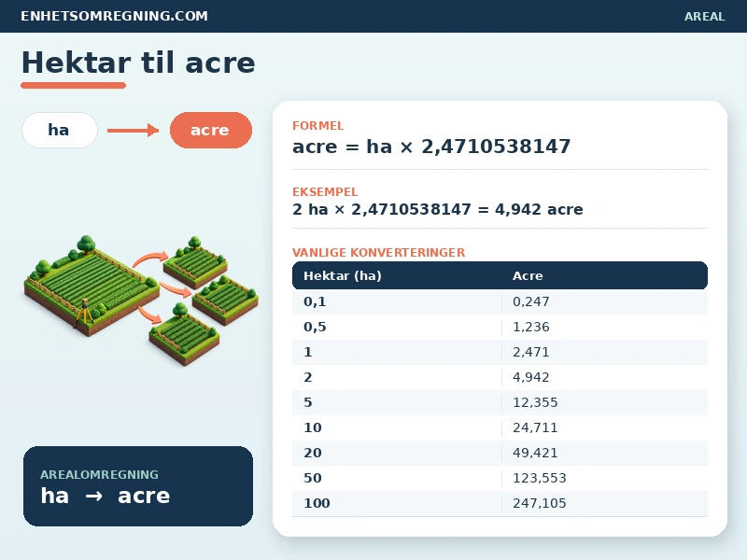Click the 'FORMEL' section label
Viewport: 747px width, 560px height.
317,126
